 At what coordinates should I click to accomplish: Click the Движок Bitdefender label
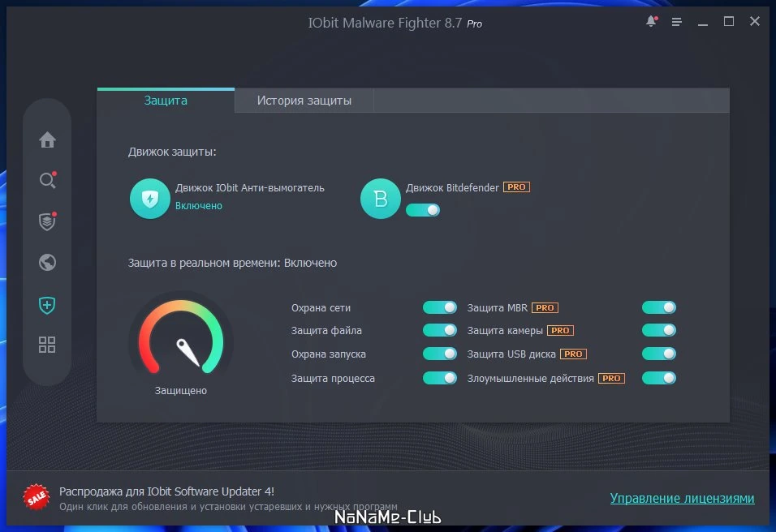pyautogui.click(x=452, y=188)
